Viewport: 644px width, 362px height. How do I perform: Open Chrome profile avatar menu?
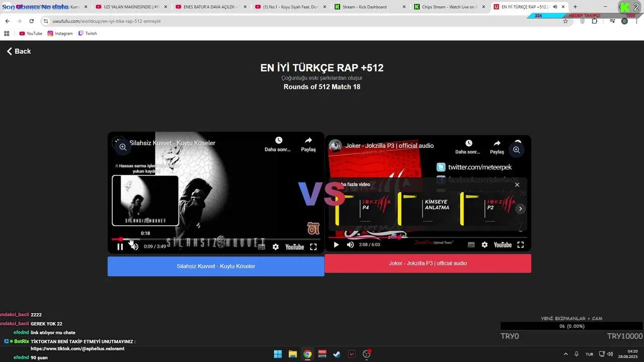(x=624, y=21)
